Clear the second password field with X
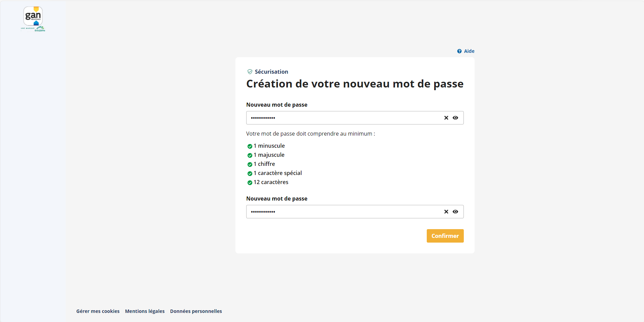This screenshot has height=322, width=644. pyautogui.click(x=446, y=212)
